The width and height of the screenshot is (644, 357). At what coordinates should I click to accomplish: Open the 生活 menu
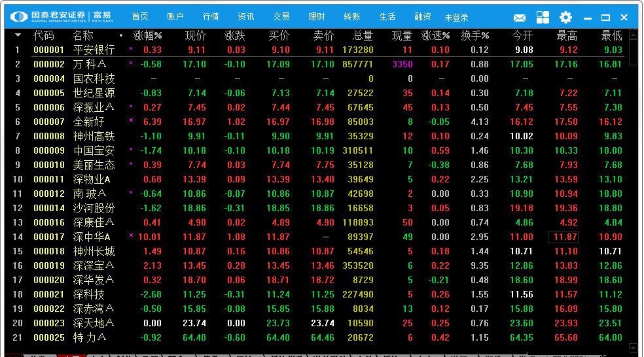387,16
